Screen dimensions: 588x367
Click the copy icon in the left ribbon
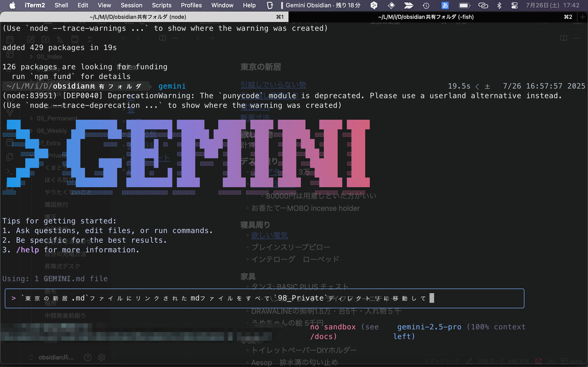(x=9, y=157)
